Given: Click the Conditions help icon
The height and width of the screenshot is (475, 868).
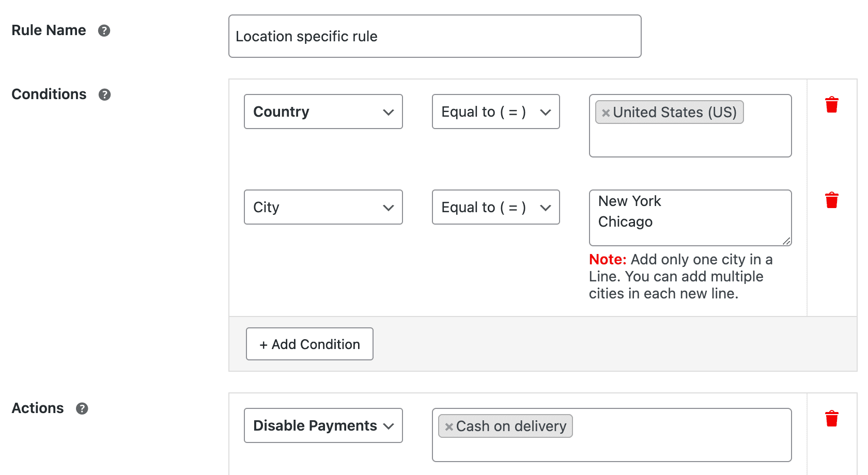Looking at the screenshot, I should click(x=104, y=94).
